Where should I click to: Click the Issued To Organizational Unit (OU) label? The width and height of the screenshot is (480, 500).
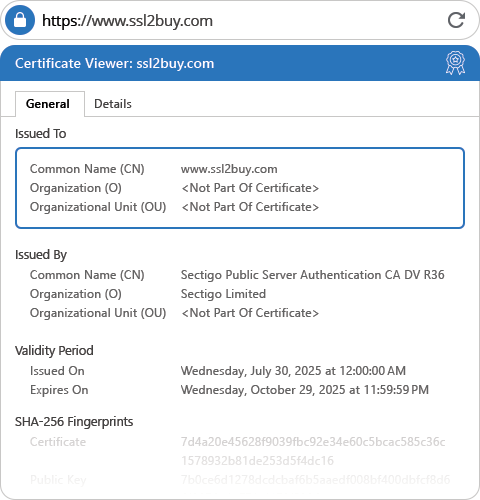[98, 207]
